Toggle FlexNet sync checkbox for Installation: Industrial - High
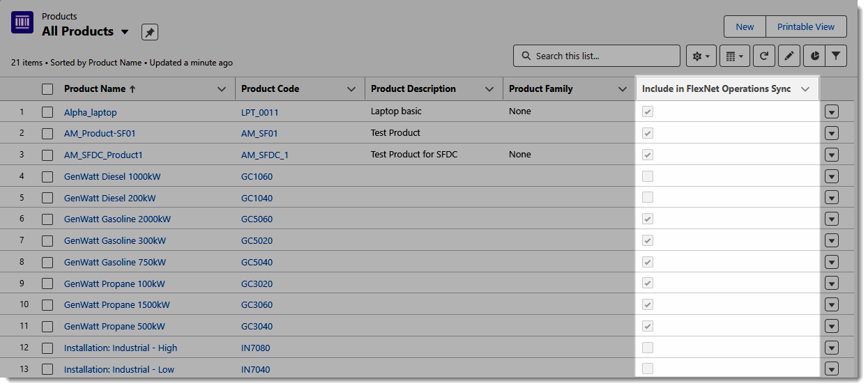The height and width of the screenshot is (388, 868). coord(648,348)
